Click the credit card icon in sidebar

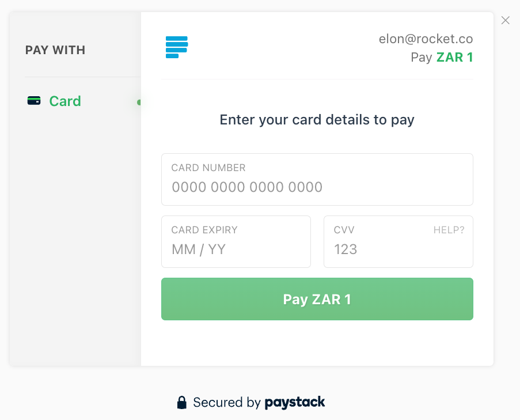[x=34, y=101]
